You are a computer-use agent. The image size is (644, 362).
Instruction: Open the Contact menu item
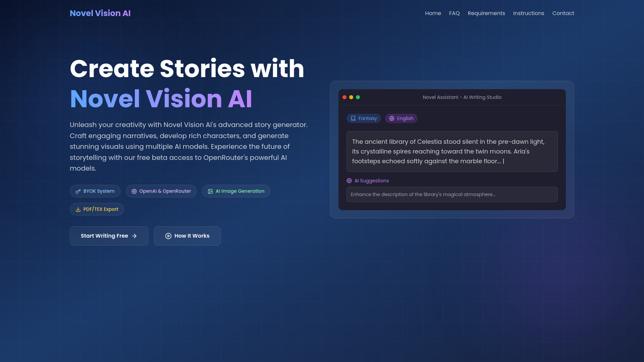(x=563, y=13)
